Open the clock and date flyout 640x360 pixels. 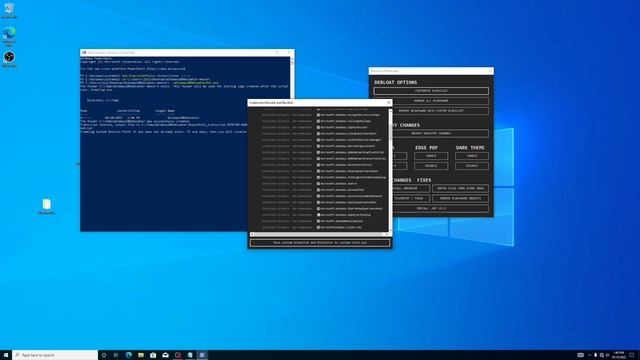click(x=619, y=355)
